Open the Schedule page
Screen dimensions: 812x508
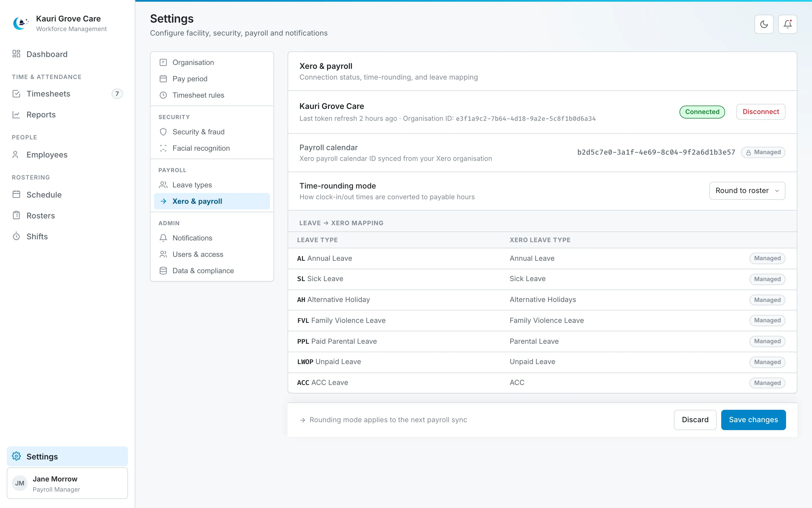point(67,194)
